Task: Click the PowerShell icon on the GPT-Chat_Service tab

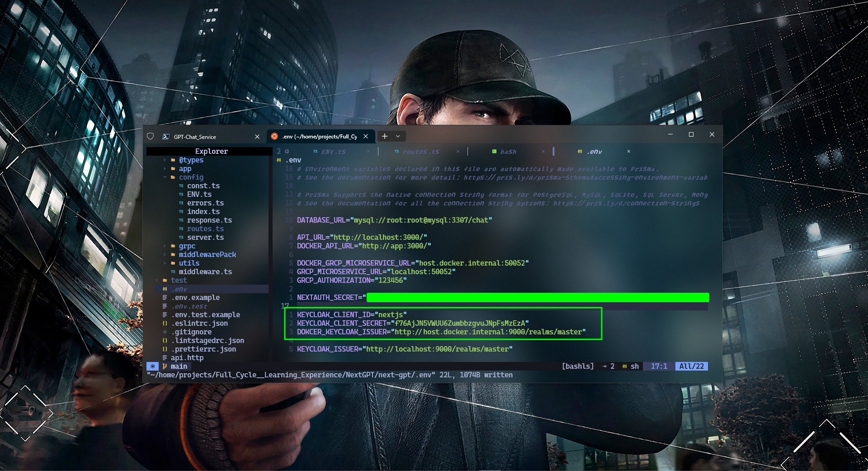Action: [x=166, y=137]
